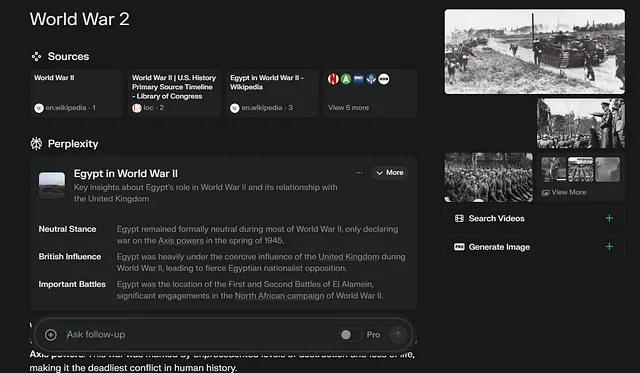640x373 pixels.
Task: Click the plus icon next to Search Videos
Action: click(609, 218)
